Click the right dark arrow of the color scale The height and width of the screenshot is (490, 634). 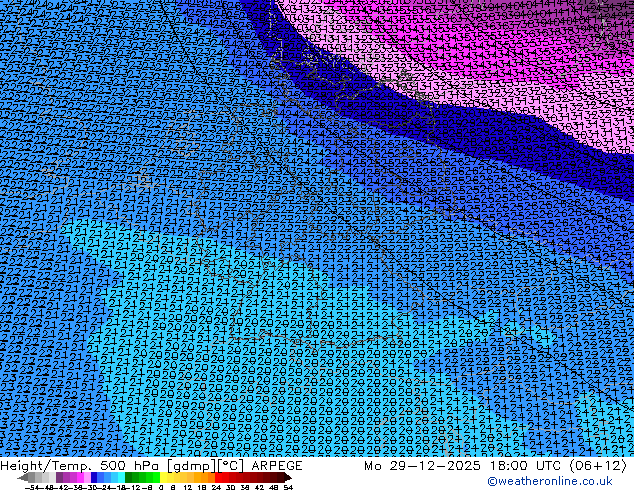[x=287, y=478]
